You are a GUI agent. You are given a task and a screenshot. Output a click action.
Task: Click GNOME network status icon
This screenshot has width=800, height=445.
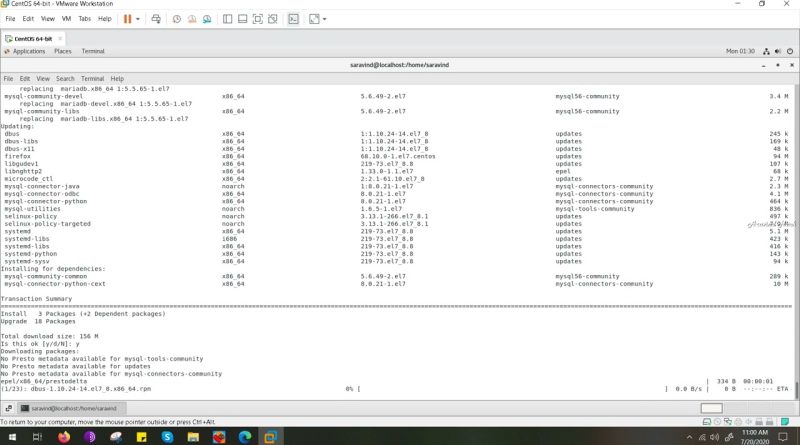tap(766, 51)
